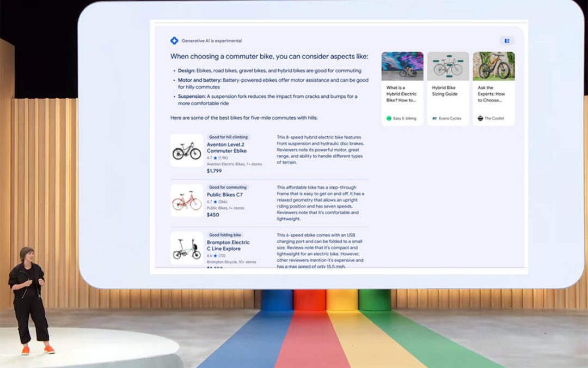Select the Easy E-biking source icon

[x=388, y=118]
